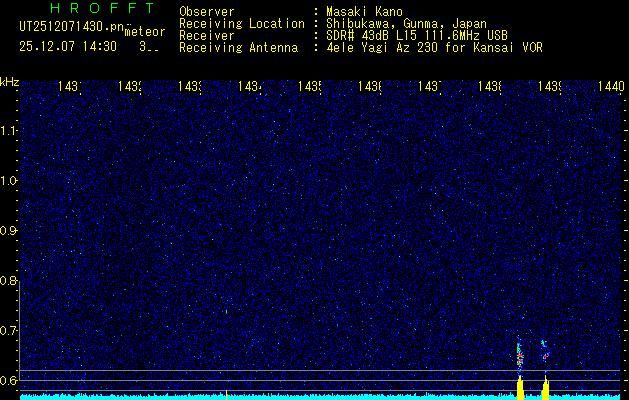The width and height of the screenshot is (629, 400).
Task: Click the kHz axis unit label
Action: point(9,82)
